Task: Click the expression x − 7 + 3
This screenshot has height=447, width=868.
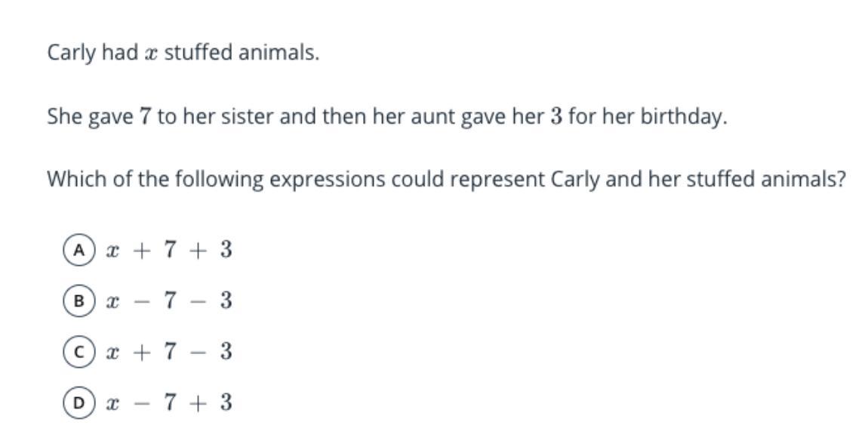Action: click(169, 402)
